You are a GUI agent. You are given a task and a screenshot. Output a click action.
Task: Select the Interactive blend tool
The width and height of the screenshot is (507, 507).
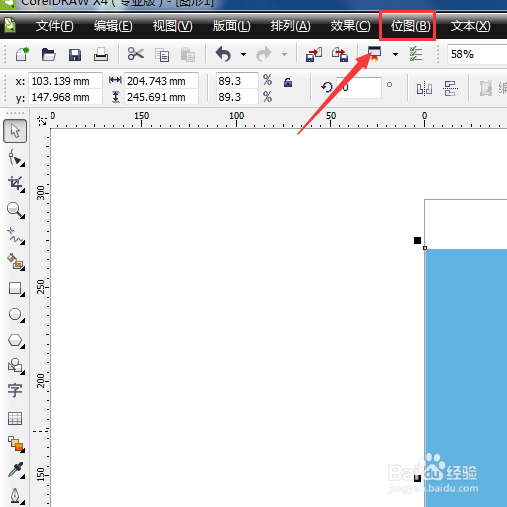coord(16,444)
